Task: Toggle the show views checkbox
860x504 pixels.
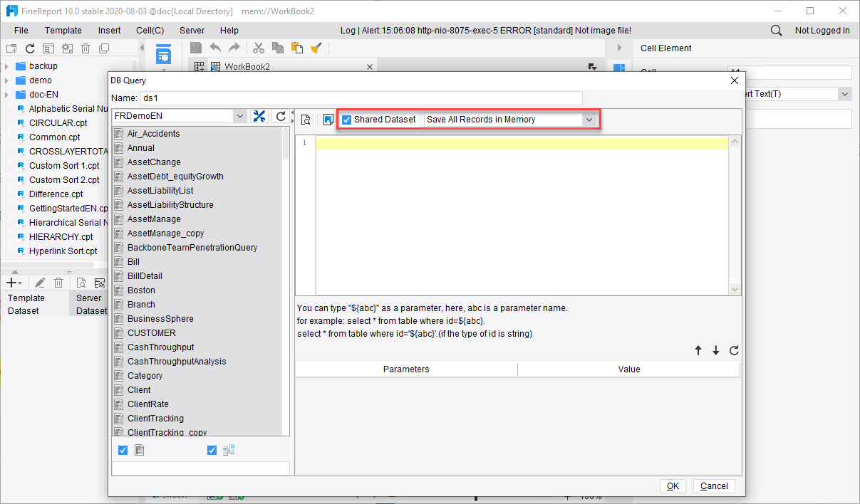Action: 212,450
